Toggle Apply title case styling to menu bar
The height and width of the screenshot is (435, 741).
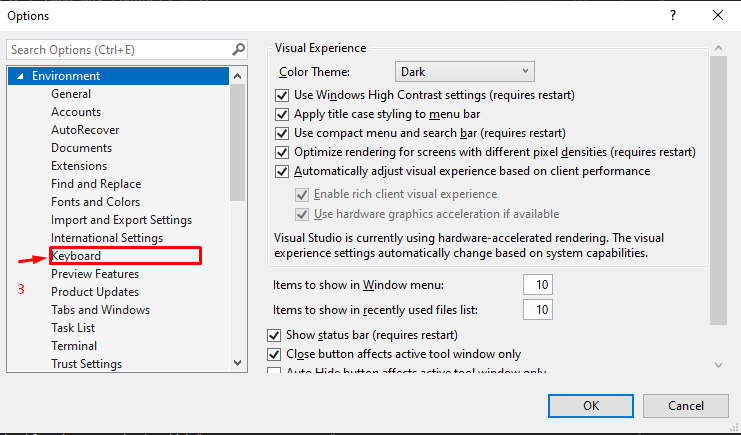(282, 114)
